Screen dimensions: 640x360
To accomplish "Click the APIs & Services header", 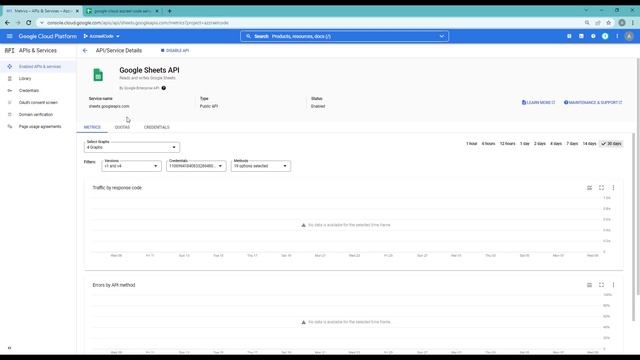I will pos(38,51).
